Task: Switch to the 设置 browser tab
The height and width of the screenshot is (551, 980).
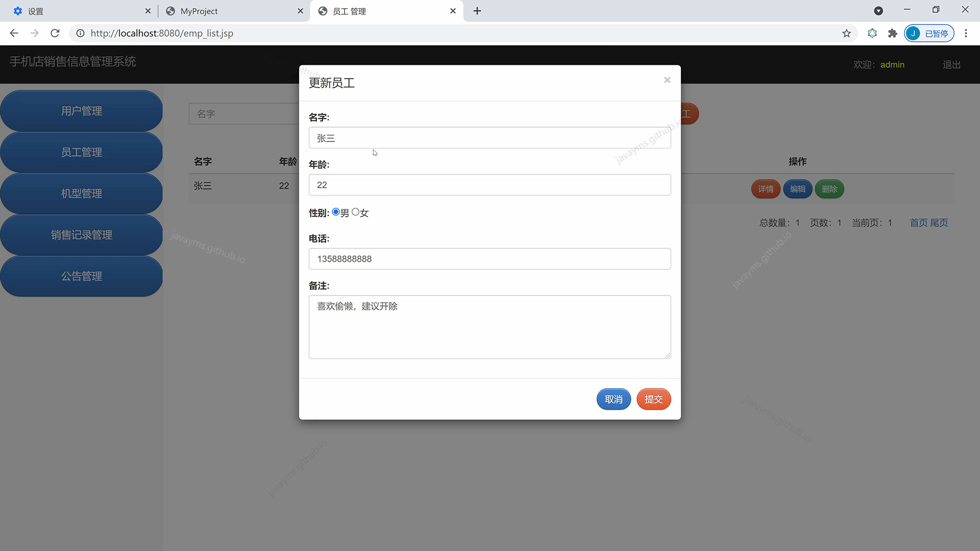Action: pos(36,11)
